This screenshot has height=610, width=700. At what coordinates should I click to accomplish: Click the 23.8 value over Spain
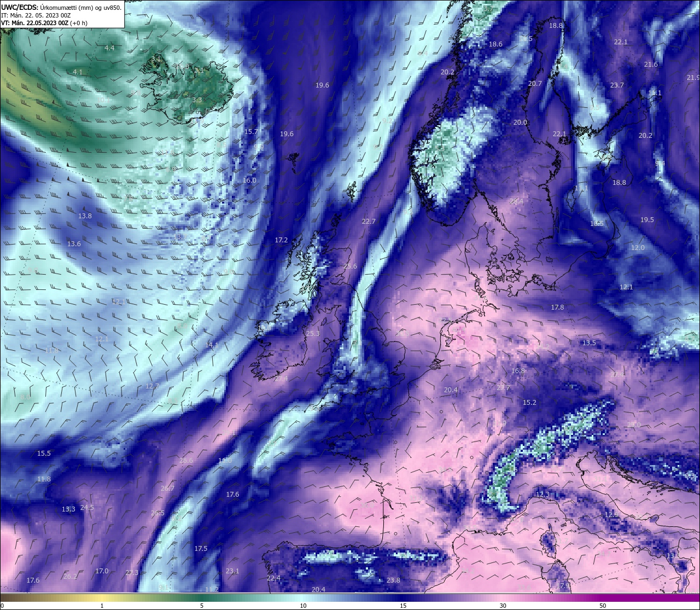pyautogui.click(x=393, y=580)
